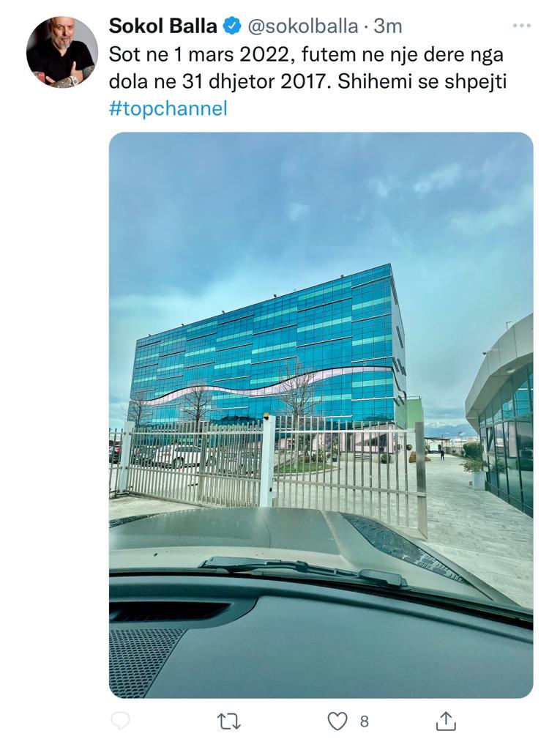The image size is (560, 750).
Task: Open the share tweet icon
Action: point(445,721)
